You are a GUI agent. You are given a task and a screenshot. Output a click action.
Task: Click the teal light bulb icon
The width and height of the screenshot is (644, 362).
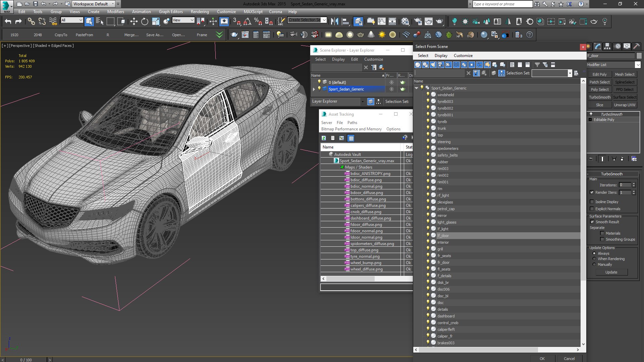[454, 21]
